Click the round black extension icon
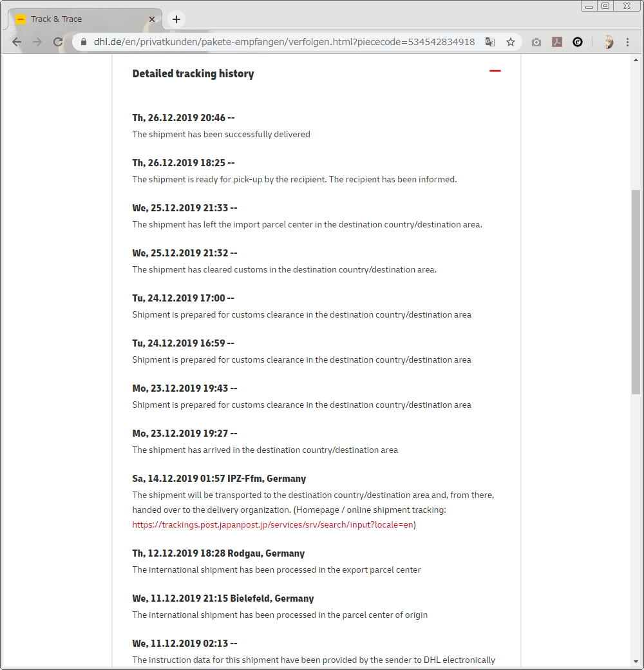This screenshot has width=644, height=670. (578, 42)
